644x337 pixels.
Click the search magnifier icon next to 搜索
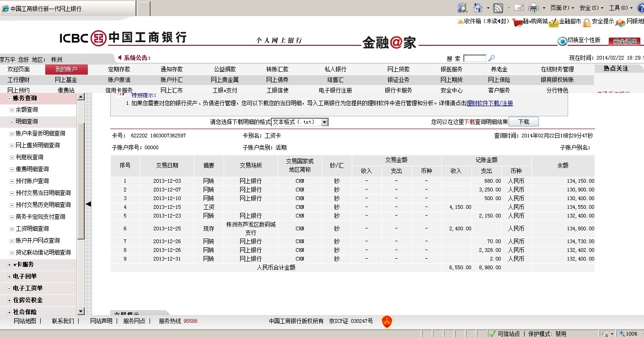pyautogui.click(x=492, y=58)
